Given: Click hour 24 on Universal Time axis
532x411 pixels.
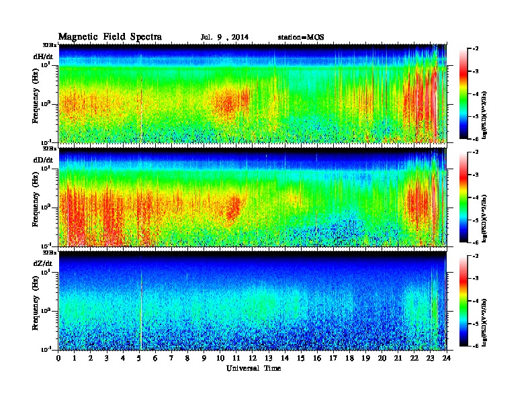Looking at the screenshot, I should pyautogui.click(x=447, y=359).
